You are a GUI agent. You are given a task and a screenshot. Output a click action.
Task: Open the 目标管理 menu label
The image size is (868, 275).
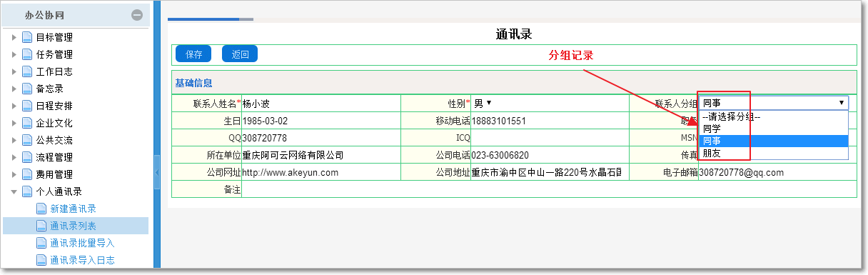pyautogui.click(x=54, y=37)
